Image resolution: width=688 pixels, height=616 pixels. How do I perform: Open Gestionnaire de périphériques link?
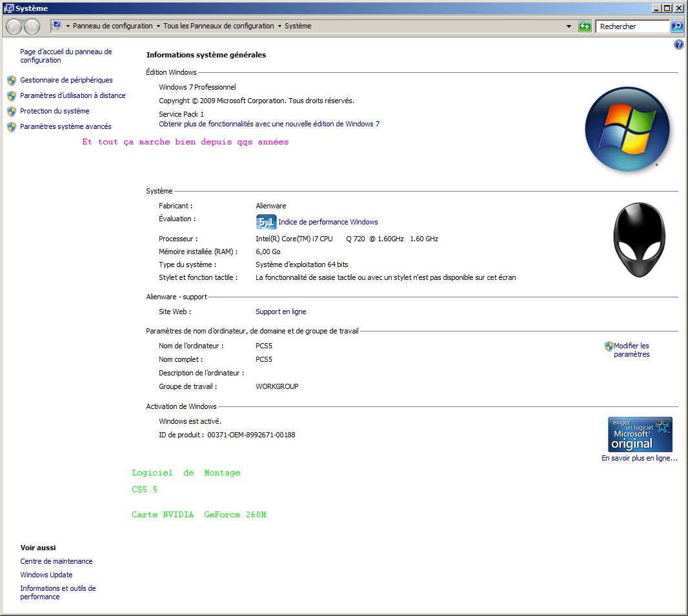(x=66, y=80)
